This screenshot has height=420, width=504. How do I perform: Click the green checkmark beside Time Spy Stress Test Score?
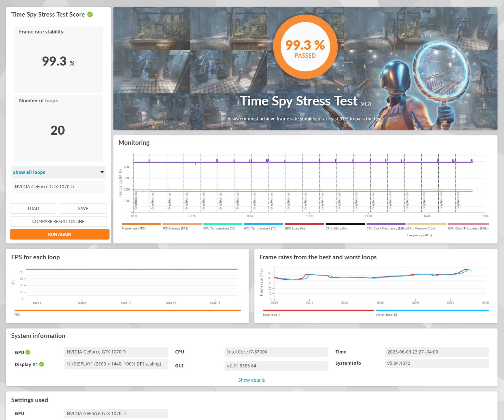(x=90, y=14)
